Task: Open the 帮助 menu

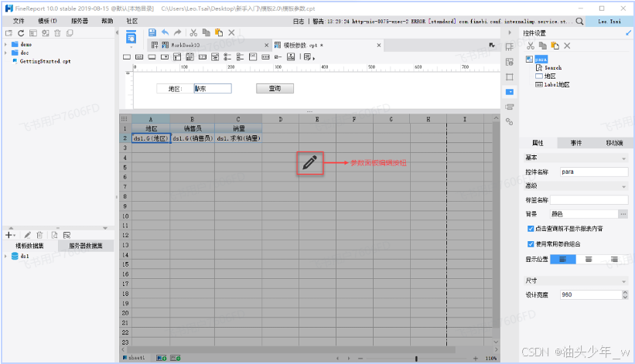Action: tap(108, 21)
